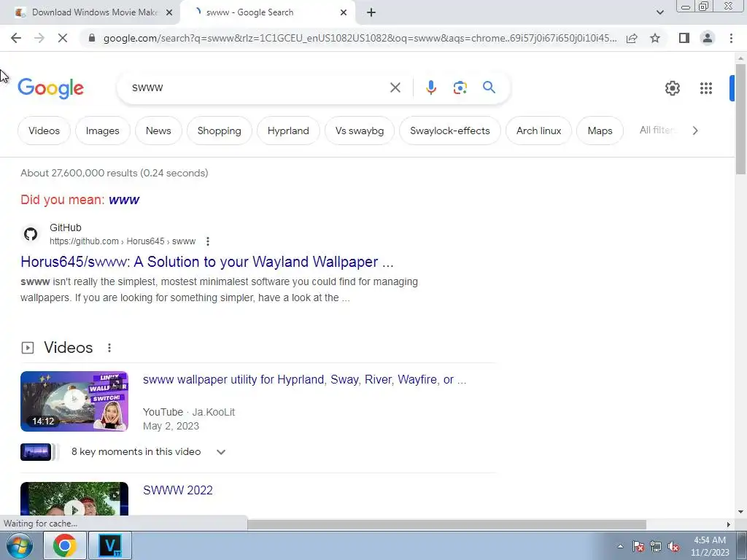747x560 pixels.
Task: Switch to Maps results
Action: click(x=600, y=131)
